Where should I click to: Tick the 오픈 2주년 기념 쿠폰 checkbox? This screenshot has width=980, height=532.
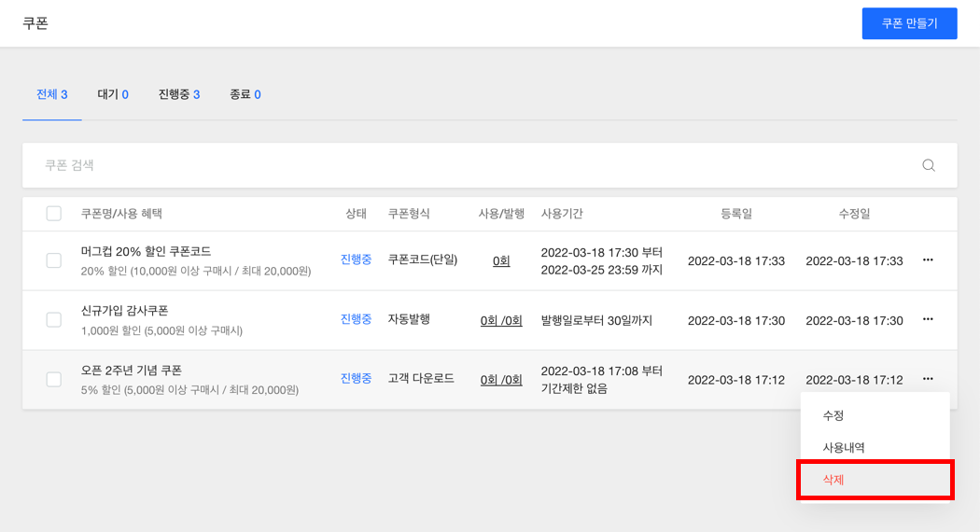tap(54, 379)
